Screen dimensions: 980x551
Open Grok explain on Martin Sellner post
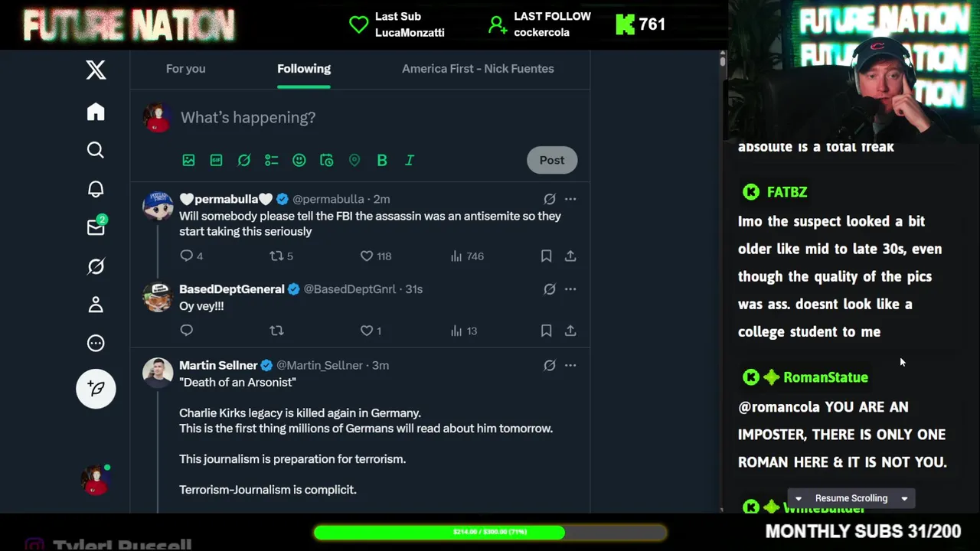[x=549, y=366]
